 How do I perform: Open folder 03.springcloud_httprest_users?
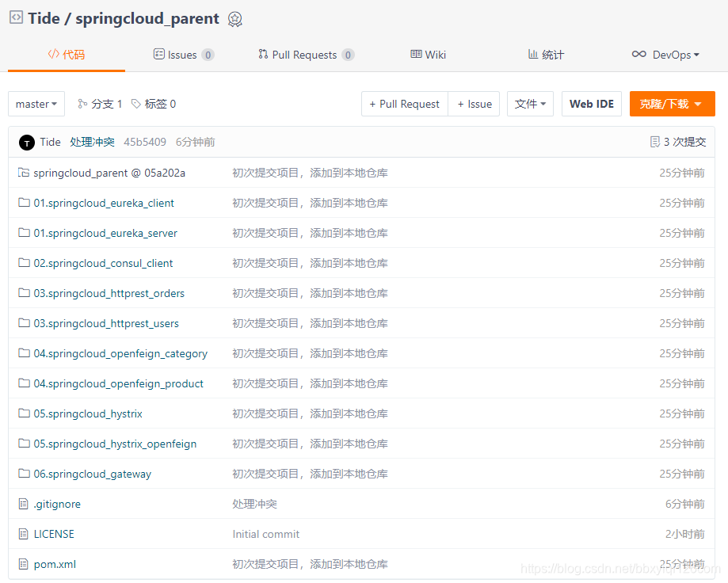click(106, 323)
